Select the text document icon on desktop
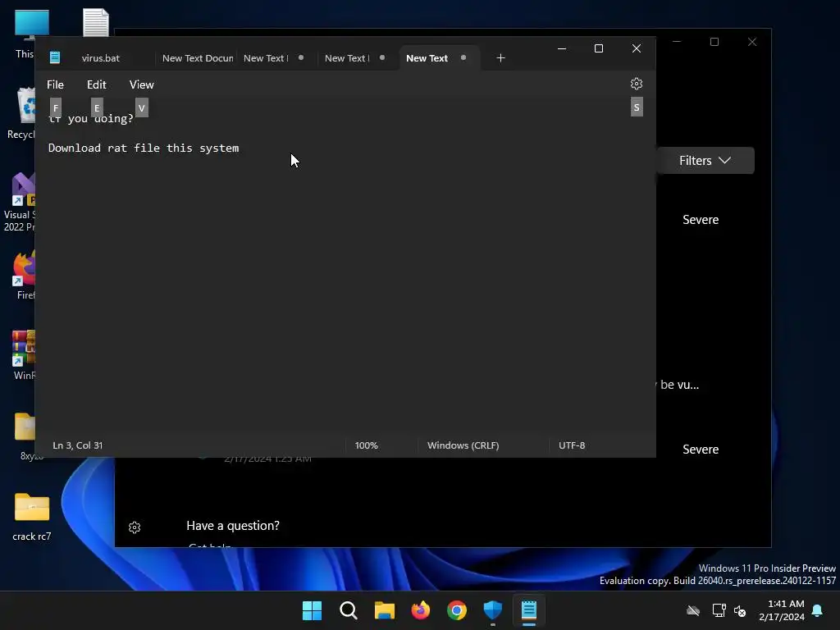 (96, 22)
